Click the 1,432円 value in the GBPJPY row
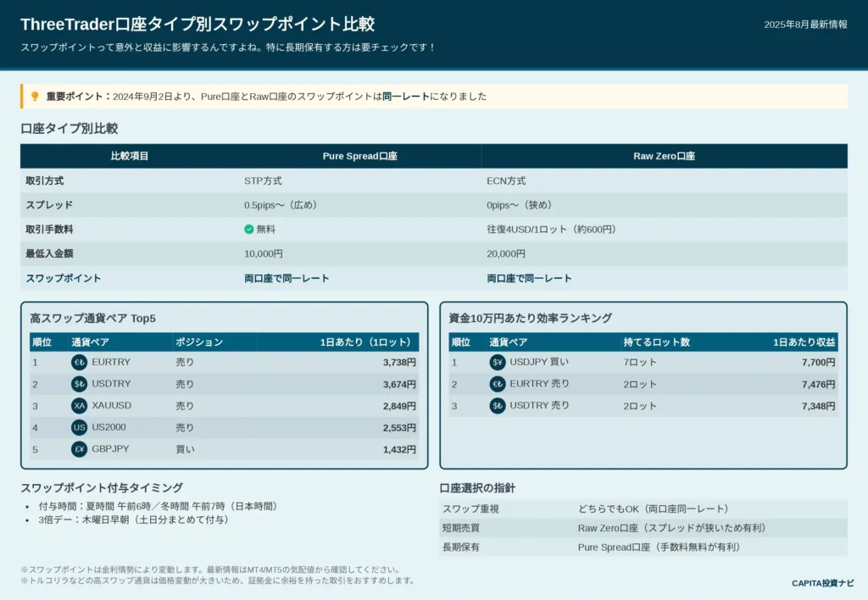 tap(399, 449)
